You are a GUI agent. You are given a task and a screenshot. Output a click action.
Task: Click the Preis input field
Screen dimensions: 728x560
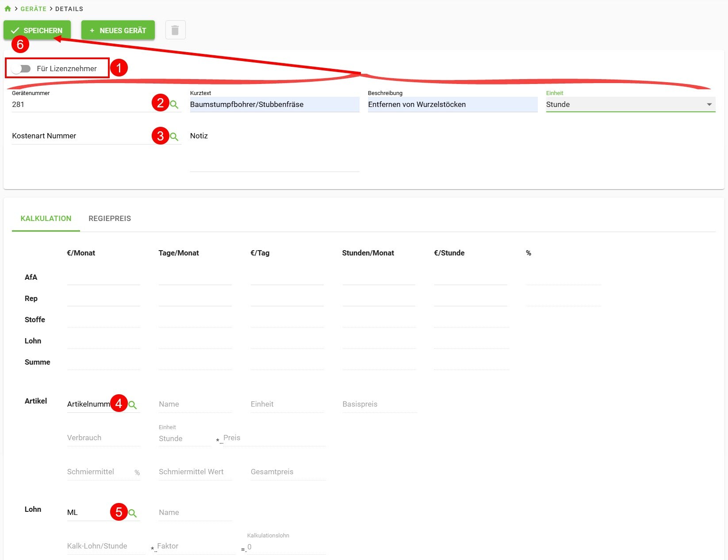[x=275, y=438]
